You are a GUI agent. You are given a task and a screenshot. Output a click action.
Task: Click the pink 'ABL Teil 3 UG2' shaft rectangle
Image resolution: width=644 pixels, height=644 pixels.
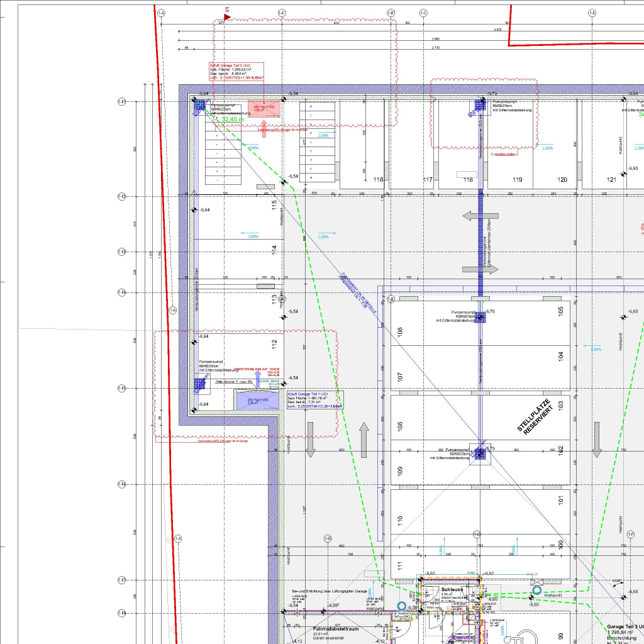[x=264, y=109]
